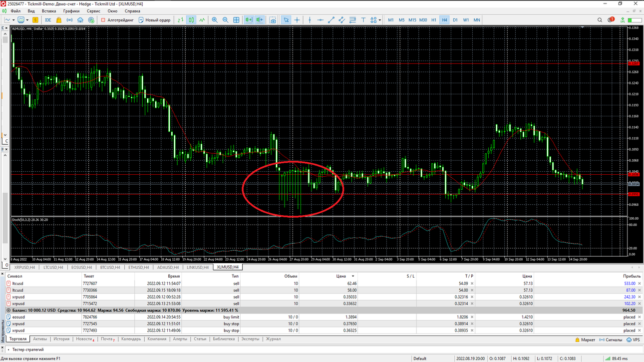The height and width of the screenshot is (362, 644).
Task: Tile chart windows with grid icon
Action: coord(236,20)
